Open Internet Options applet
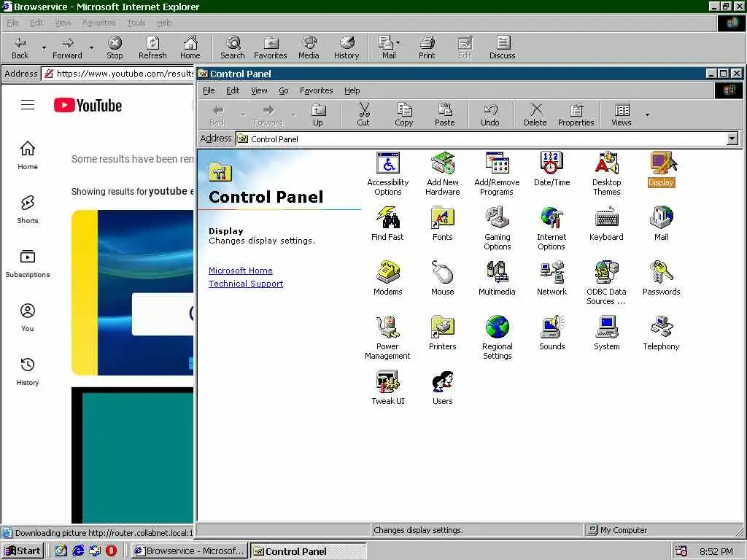Screen dimensions: 747x560 coord(551,228)
